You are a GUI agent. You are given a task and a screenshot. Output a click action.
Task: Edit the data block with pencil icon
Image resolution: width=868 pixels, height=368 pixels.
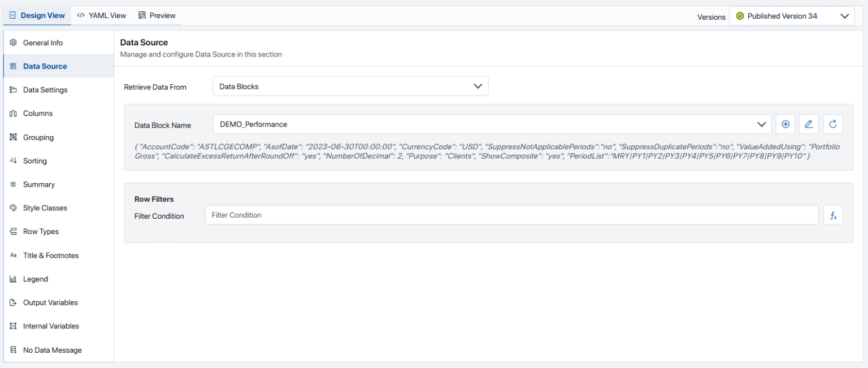809,124
